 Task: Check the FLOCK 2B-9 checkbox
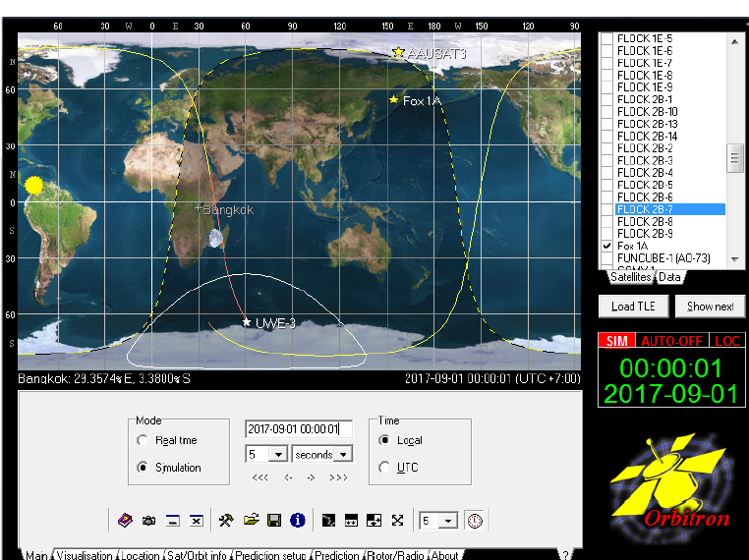tap(606, 234)
